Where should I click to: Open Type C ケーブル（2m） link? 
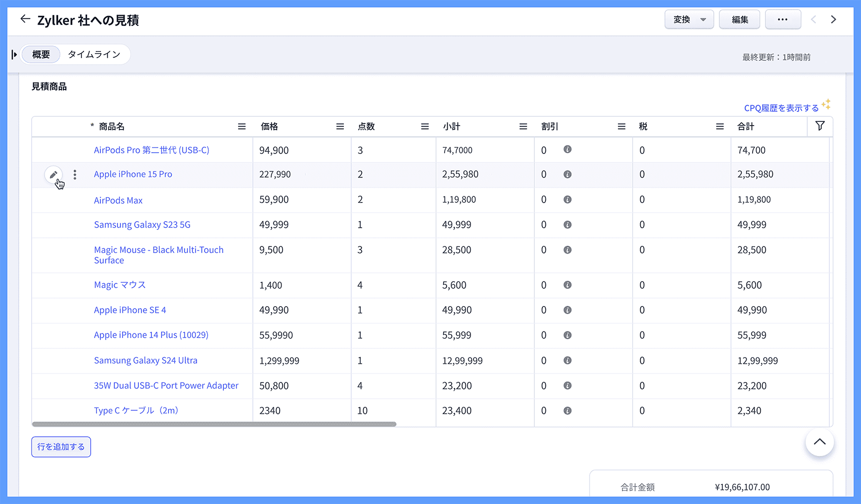click(136, 410)
